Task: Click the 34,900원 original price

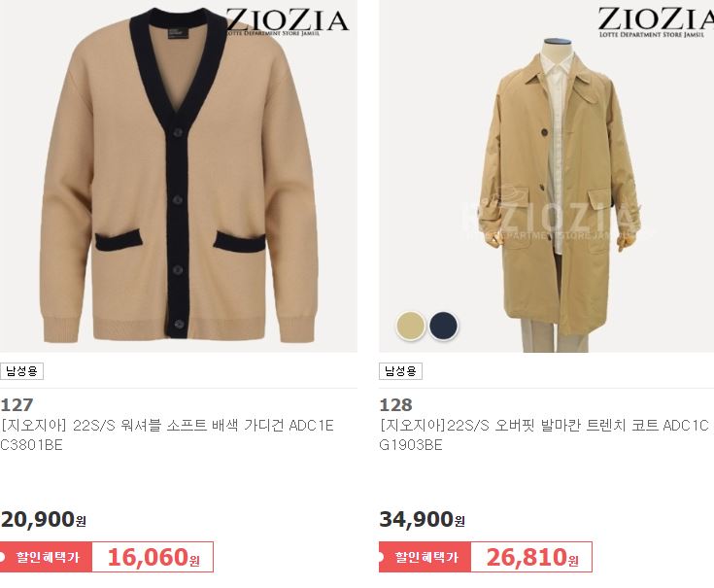Action: [x=423, y=519]
